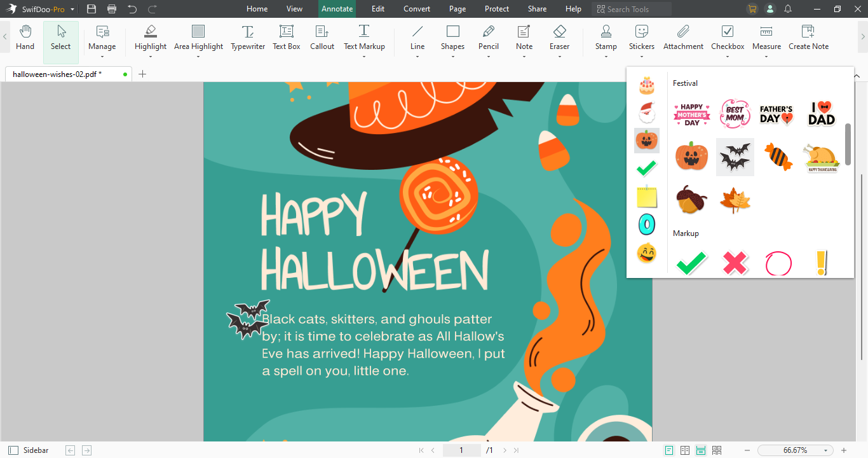The image size is (868, 458).
Task: Expand the Area Highlight dropdown arrow
Action: (x=198, y=57)
